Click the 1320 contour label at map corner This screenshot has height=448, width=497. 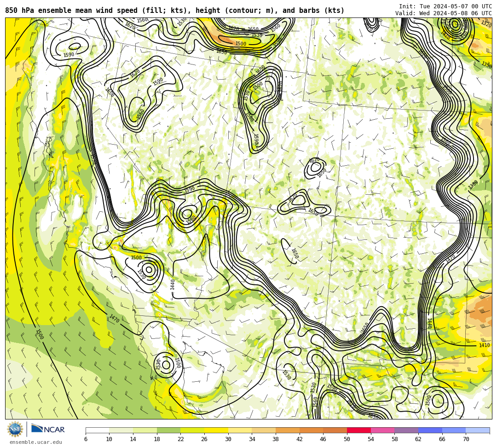[x=486, y=23]
